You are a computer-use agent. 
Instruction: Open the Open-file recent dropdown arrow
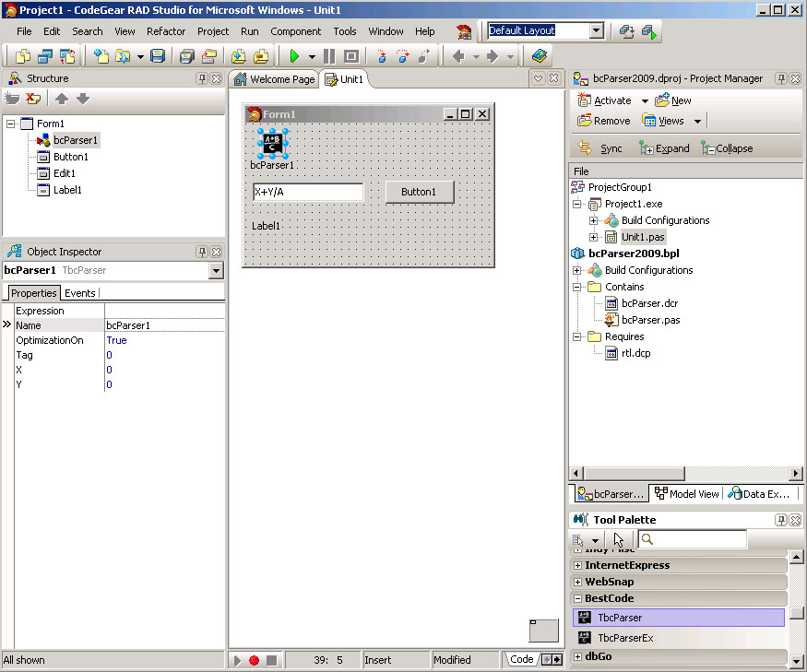(140, 56)
